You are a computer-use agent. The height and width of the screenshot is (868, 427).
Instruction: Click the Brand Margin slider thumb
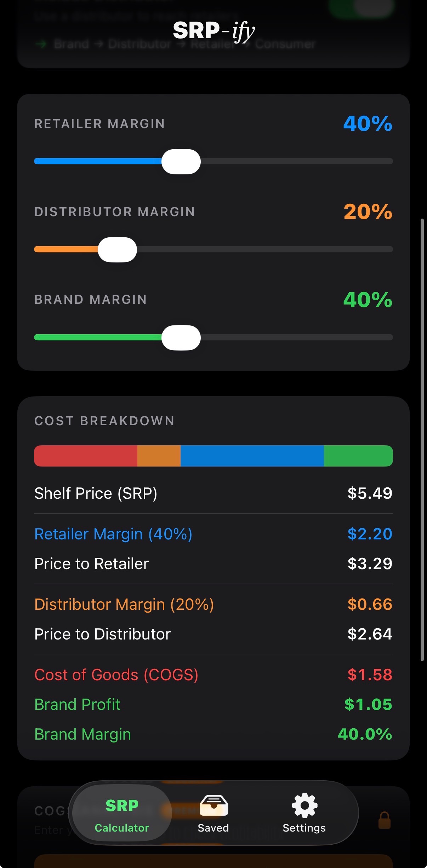click(x=181, y=338)
